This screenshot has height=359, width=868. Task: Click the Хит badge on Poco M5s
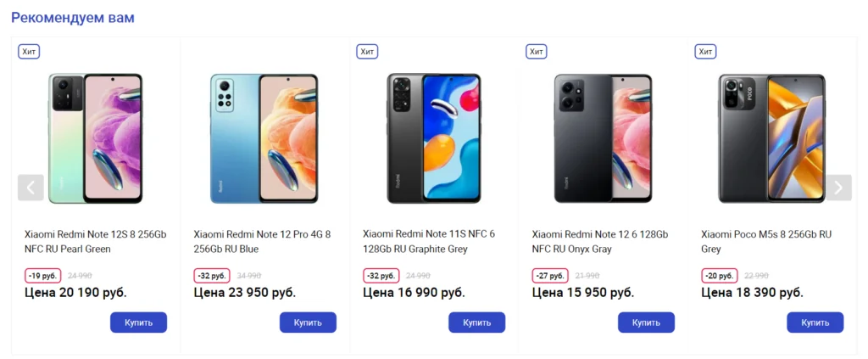coord(705,52)
